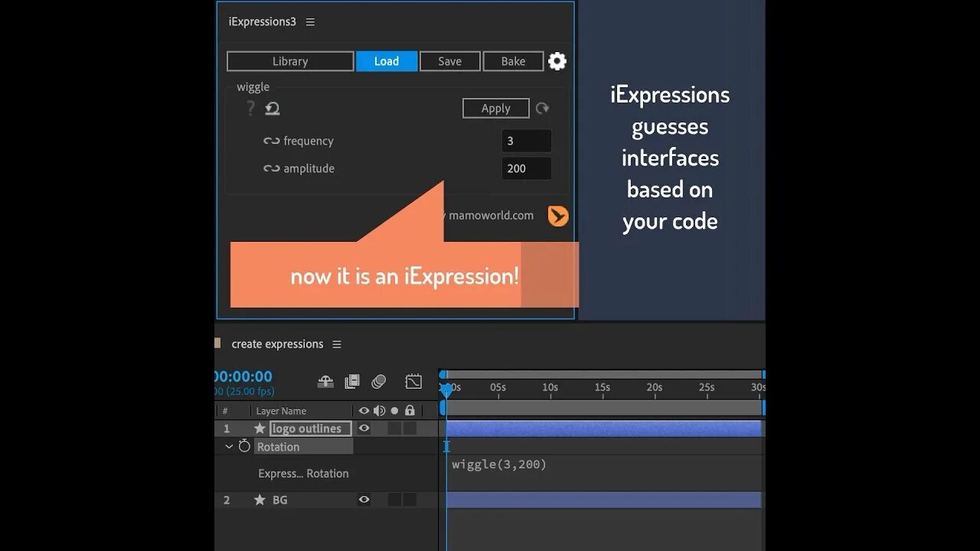
Task: Click the link icon beside amplitude
Action: pyautogui.click(x=271, y=168)
